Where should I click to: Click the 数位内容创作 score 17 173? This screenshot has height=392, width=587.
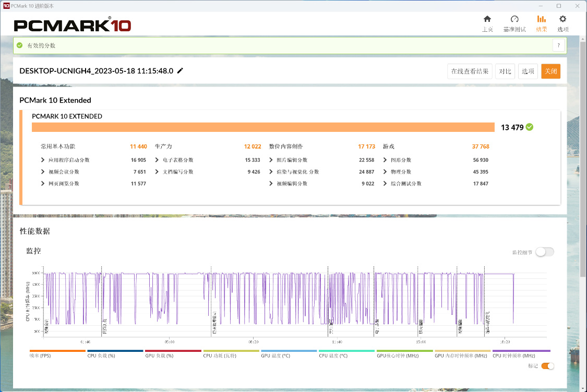[366, 146]
